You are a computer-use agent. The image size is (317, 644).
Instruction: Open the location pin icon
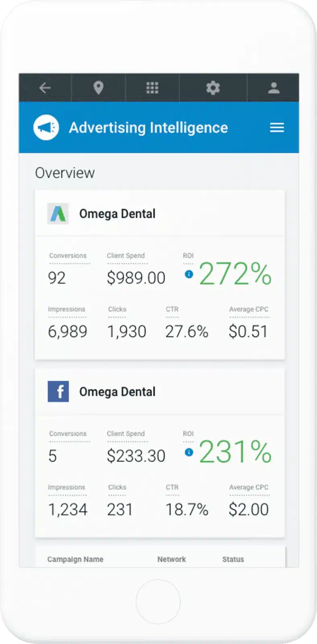pos(99,88)
